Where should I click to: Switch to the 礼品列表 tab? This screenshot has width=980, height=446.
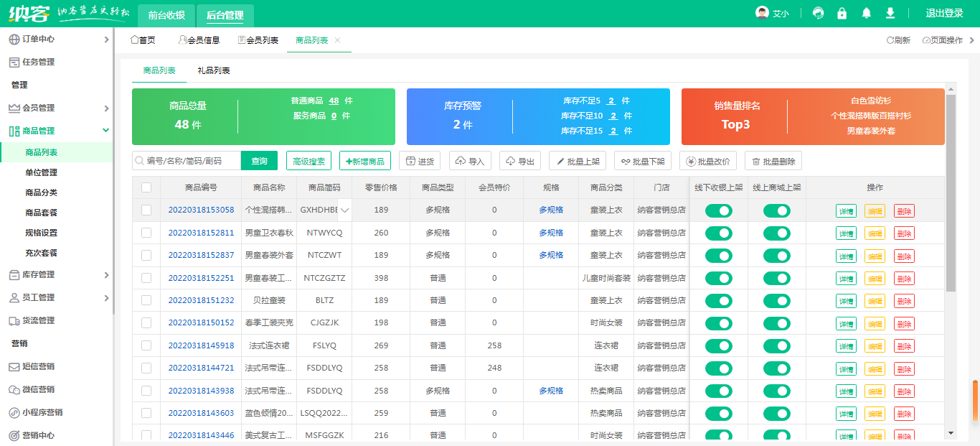click(214, 71)
